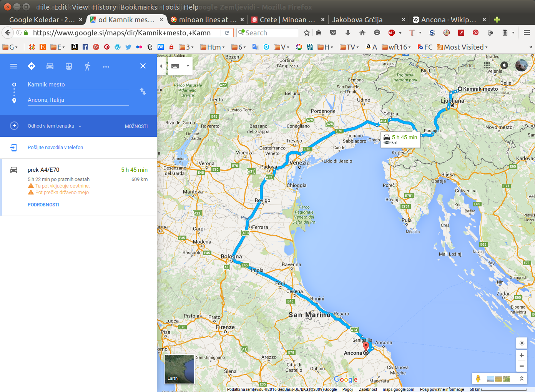Expand the imagery strip at bottom right
Screen dimensions: 535x392
click(522, 379)
